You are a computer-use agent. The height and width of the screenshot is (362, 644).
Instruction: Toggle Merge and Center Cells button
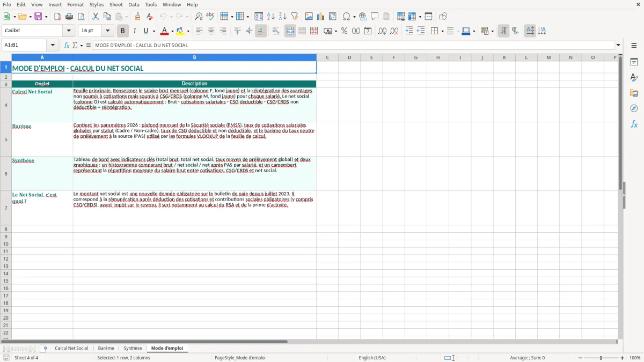[x=290, y=31]
